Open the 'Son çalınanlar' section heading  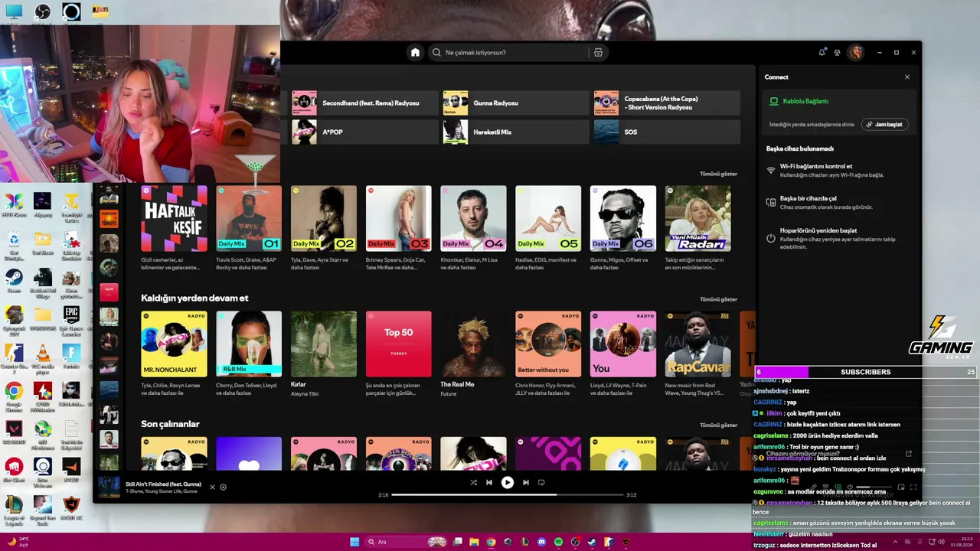click(x=170, y=424)
